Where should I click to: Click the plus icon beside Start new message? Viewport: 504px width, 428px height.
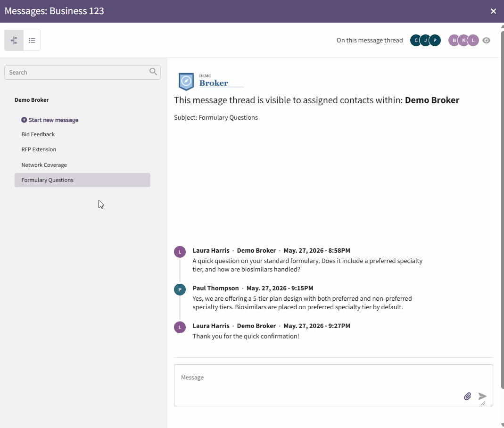(24, 120)
